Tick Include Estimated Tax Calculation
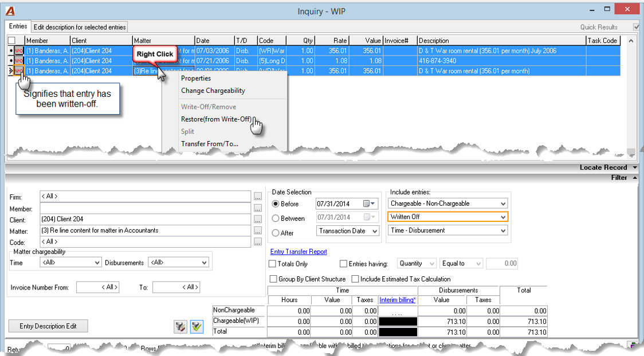The height and width of the screenshot is (356, 644). (355, 279)
